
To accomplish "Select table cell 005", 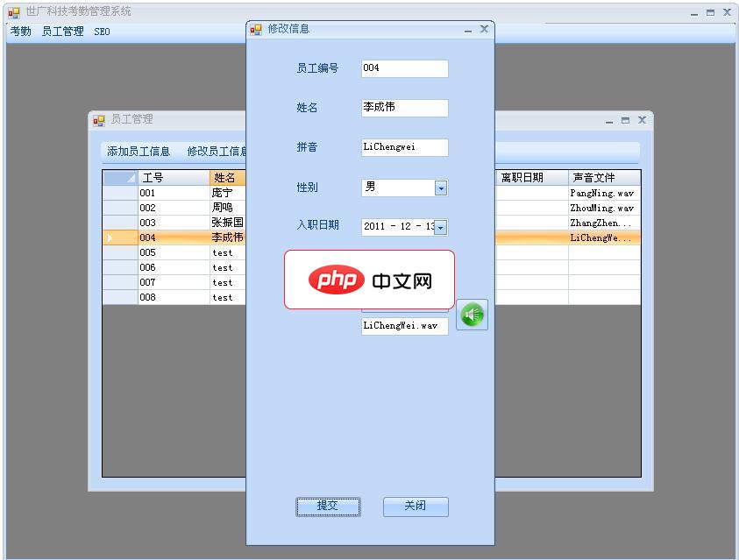I will point(174,253).
